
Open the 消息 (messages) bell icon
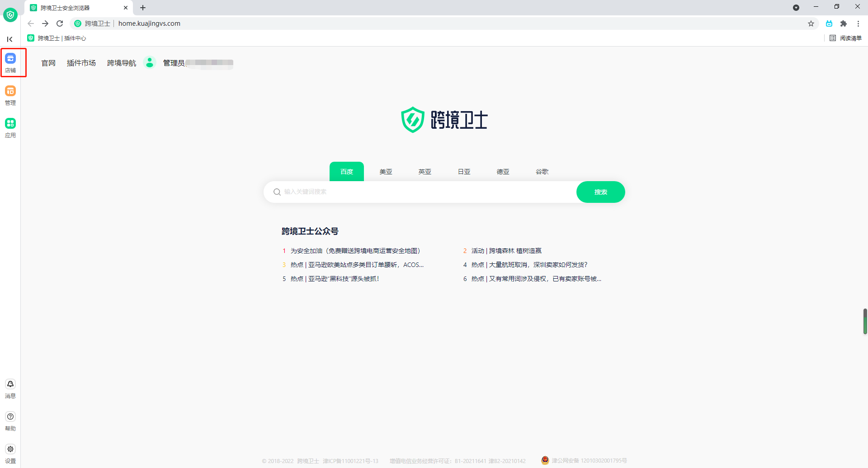click(10, 384)
